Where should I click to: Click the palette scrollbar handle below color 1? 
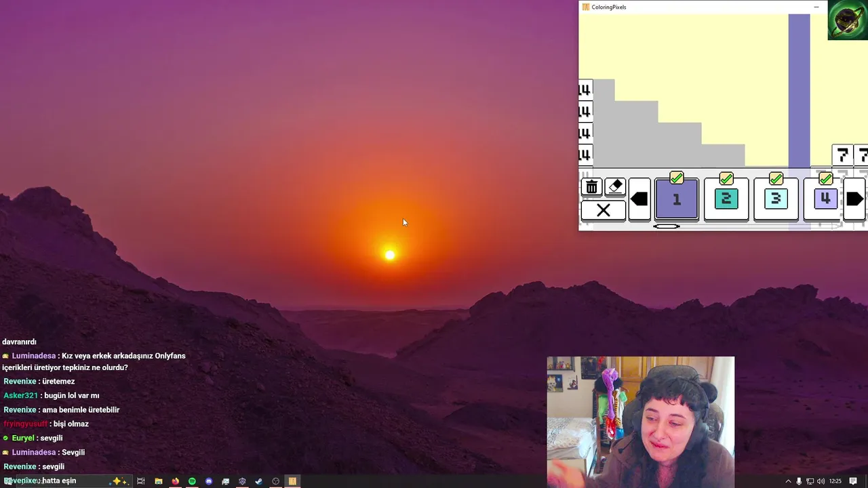pyautogui.click(x=667, y=226)
